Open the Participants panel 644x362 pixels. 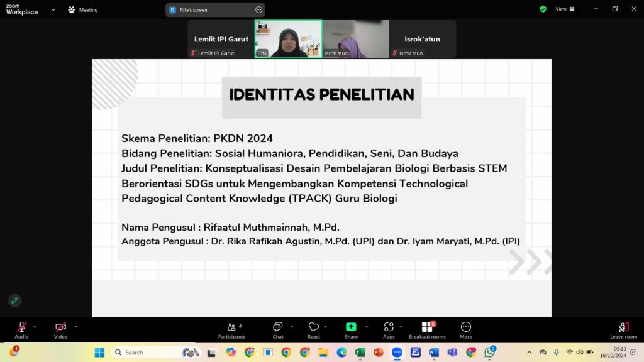231,330
